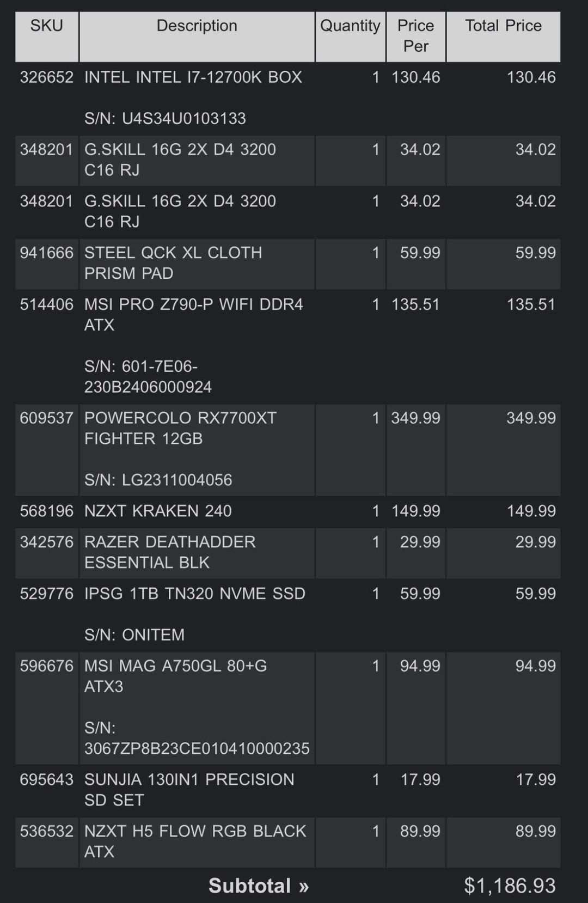Click the NZXT Kraken 240 description
The image size is (588, 903).
coord(158,511)
